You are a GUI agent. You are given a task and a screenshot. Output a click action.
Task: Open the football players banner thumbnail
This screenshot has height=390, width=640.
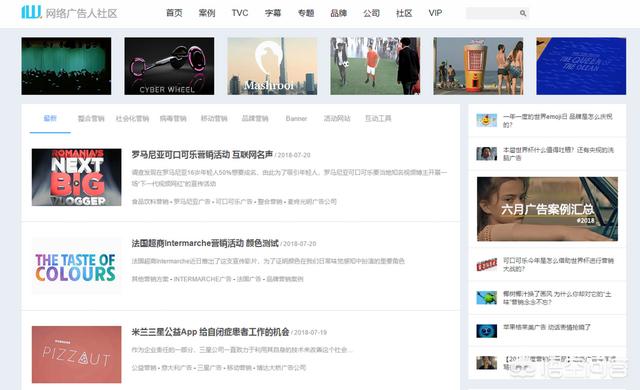(375, 66)
